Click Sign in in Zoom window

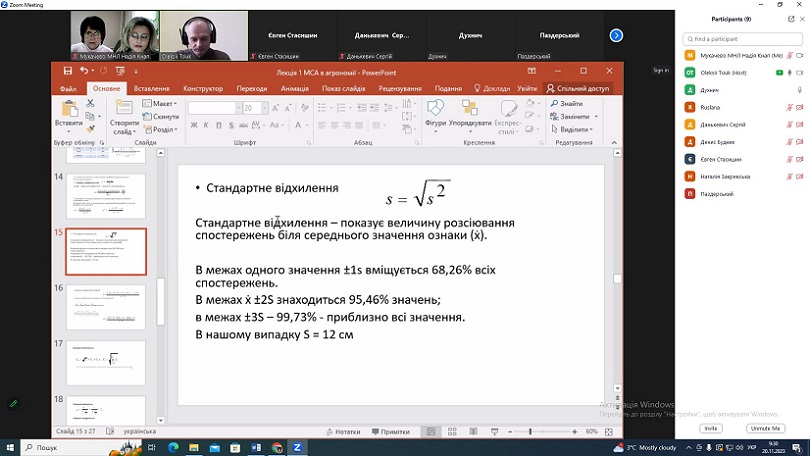click(661, 70)
